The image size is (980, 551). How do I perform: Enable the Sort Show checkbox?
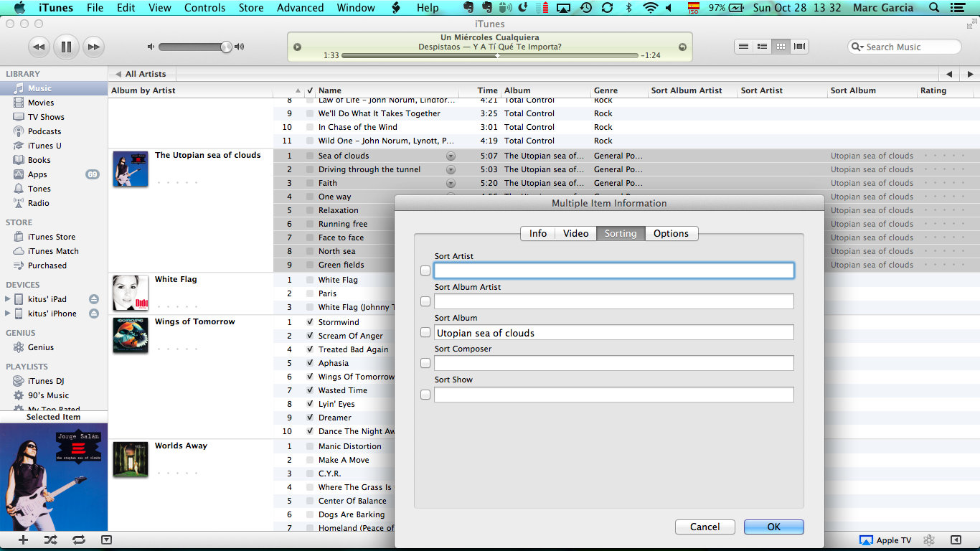click(425, 394)
